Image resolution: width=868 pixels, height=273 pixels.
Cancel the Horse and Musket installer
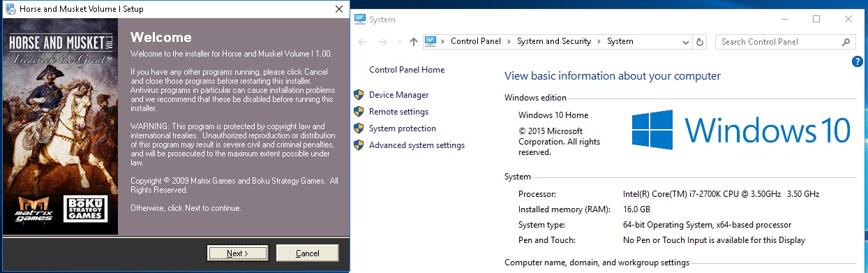point(307,253)
